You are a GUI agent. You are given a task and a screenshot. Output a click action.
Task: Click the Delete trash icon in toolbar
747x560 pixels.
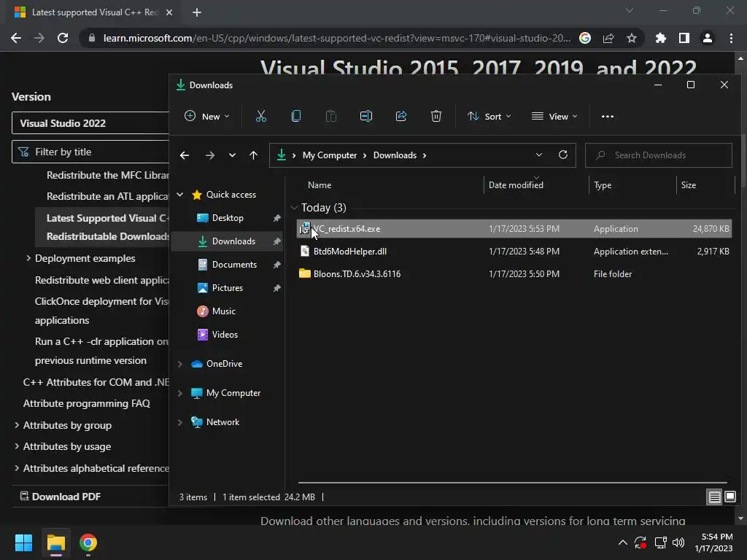[x=436, y=116]
